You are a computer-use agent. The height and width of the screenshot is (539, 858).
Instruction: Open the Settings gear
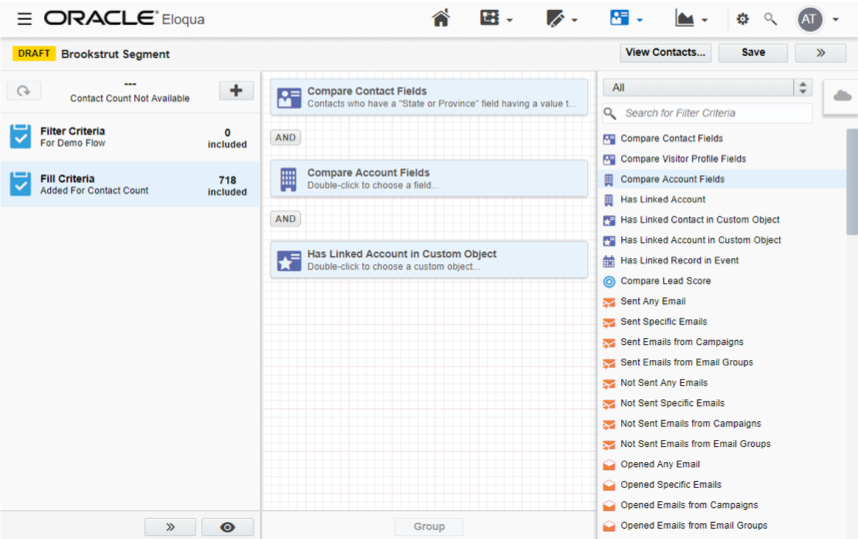point(743,19)
